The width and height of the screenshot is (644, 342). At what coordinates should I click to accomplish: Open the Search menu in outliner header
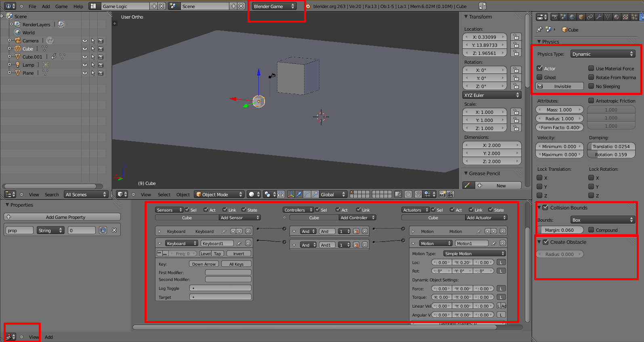pyautogui.click(x=52, y=194)
